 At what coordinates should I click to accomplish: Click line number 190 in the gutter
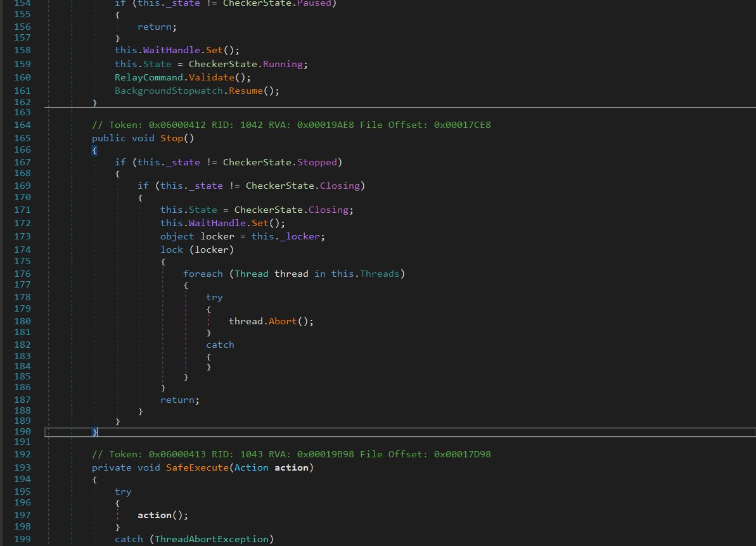[x=23, y=432]
